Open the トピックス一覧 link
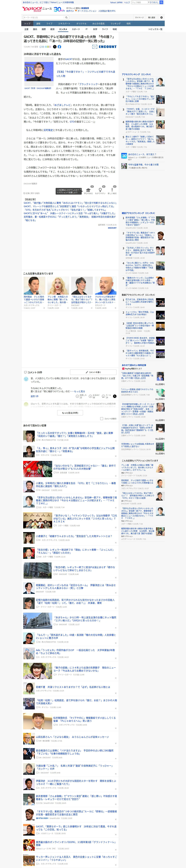This screenshot has height=868, width=186. [x=156, y=29]
